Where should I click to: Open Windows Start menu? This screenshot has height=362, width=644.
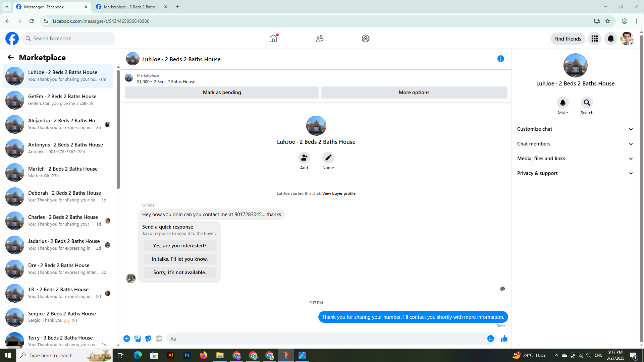click(8, 355)
